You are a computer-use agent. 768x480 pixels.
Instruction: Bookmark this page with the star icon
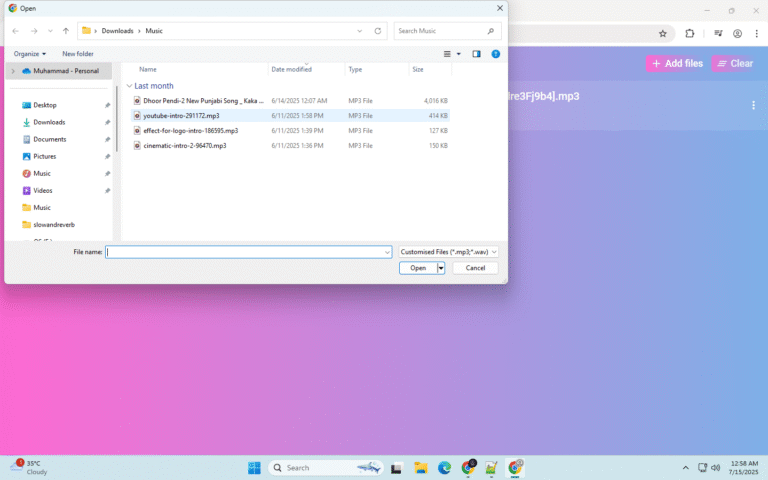(662, 33)
